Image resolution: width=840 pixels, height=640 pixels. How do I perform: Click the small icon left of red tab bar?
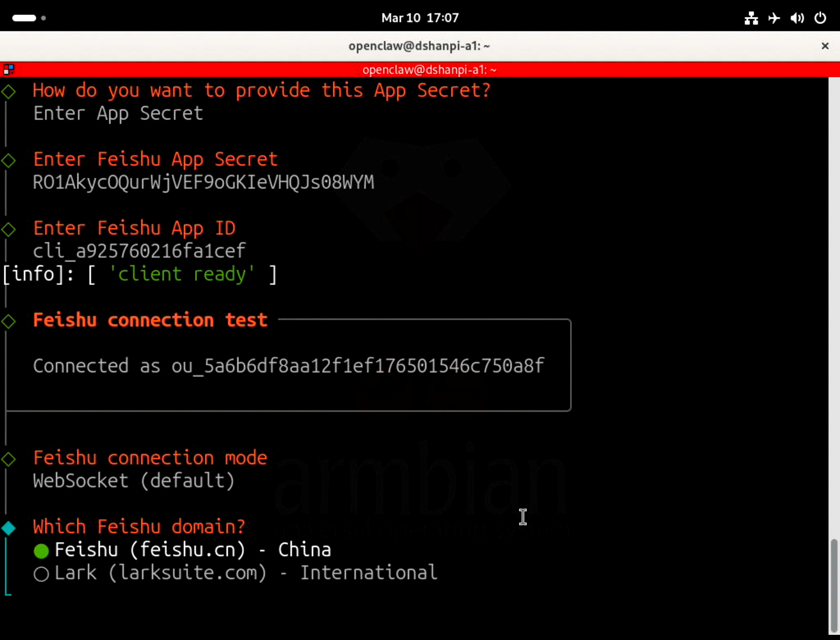click(x=8, y=70)
